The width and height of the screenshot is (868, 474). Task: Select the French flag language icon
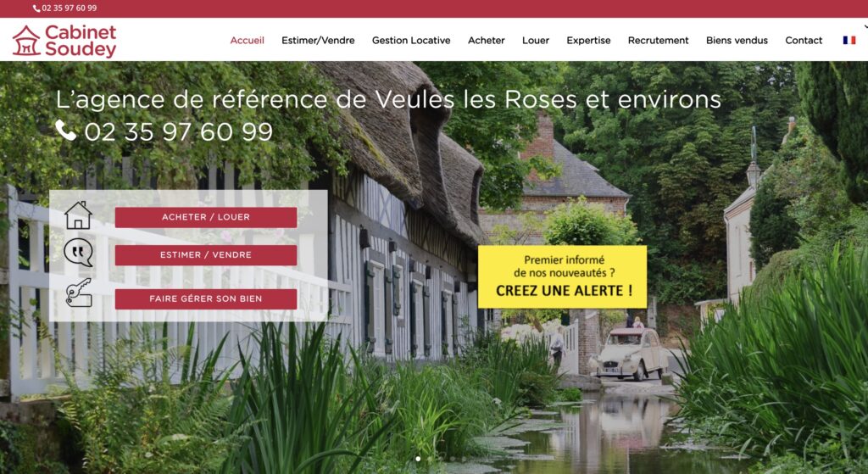click(849, 41)
